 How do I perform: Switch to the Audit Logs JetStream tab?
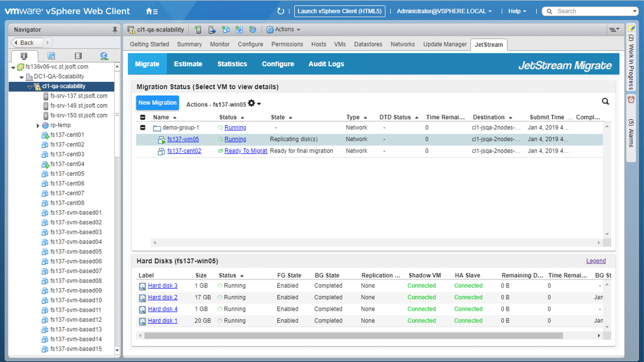[326, 64]
